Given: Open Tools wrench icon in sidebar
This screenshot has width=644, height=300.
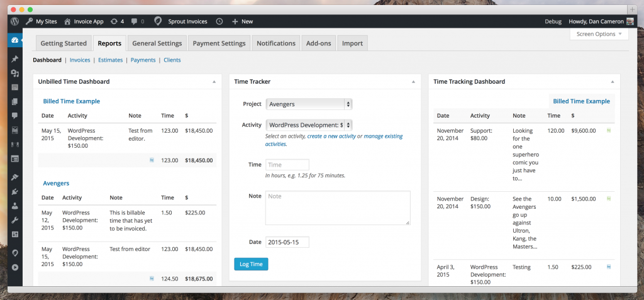Looking at the screenshot, I should click(15, 220).
